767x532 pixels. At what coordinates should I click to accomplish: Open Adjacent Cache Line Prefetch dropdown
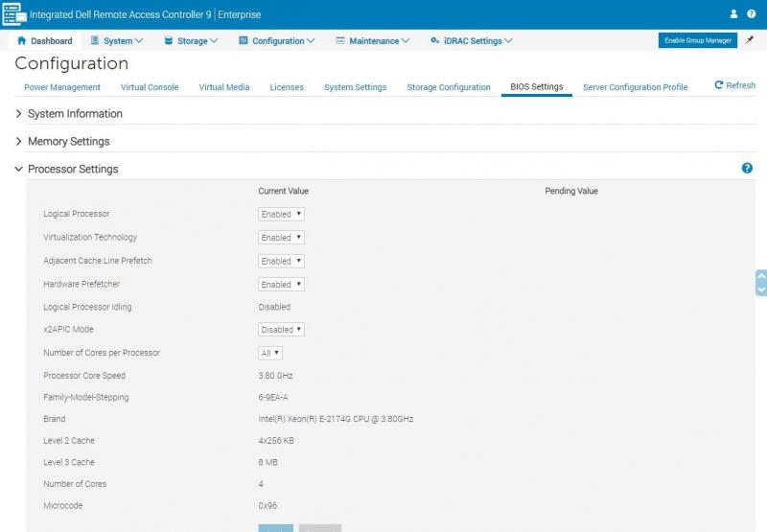click(281, 261)
